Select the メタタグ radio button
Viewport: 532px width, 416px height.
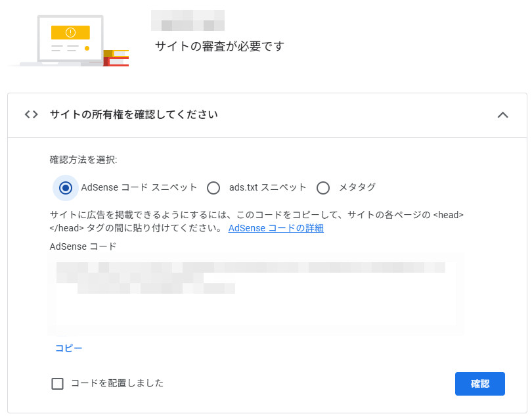point(322,188)
